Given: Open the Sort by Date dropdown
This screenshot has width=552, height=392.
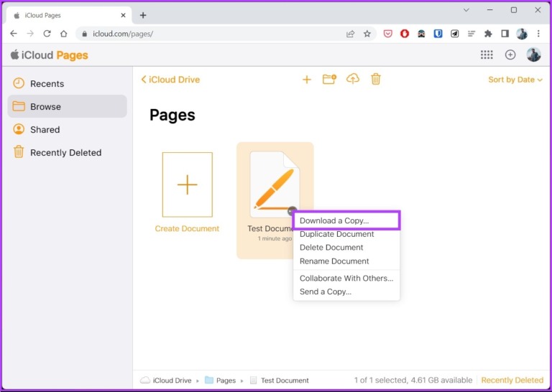Looking at the screenshot, I should point(515,80).
